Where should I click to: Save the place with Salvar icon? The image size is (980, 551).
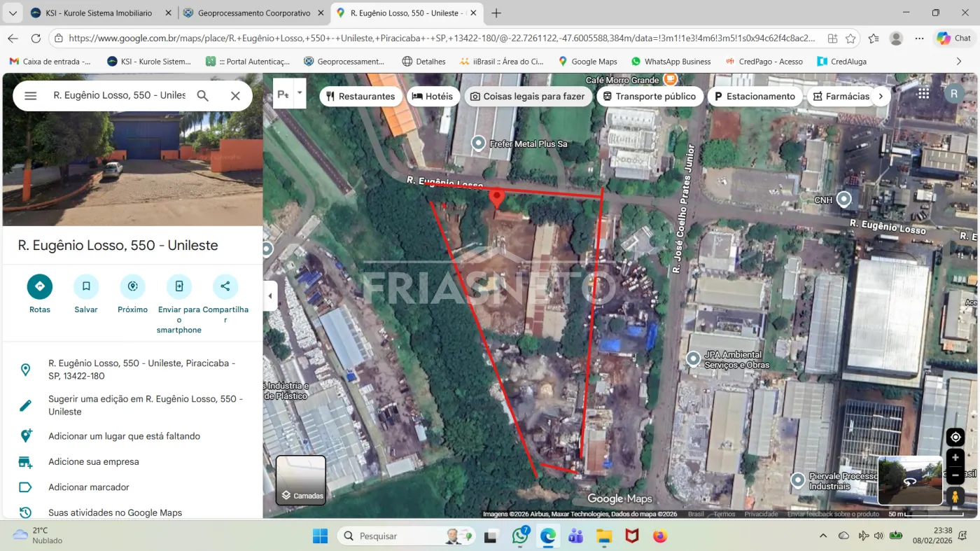click(x=86, y=286)
